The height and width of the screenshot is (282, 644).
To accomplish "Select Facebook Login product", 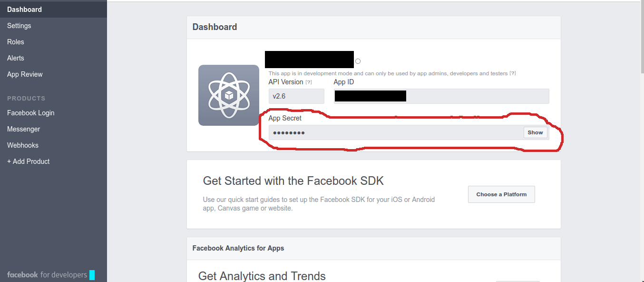I will pos(30,112).
